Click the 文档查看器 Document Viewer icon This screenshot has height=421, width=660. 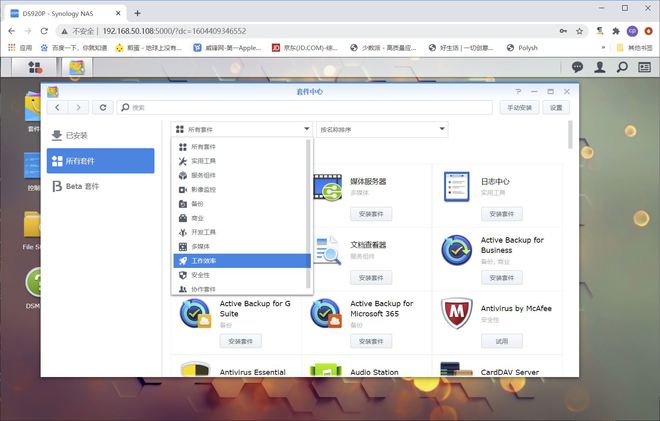tap(327, 250)
